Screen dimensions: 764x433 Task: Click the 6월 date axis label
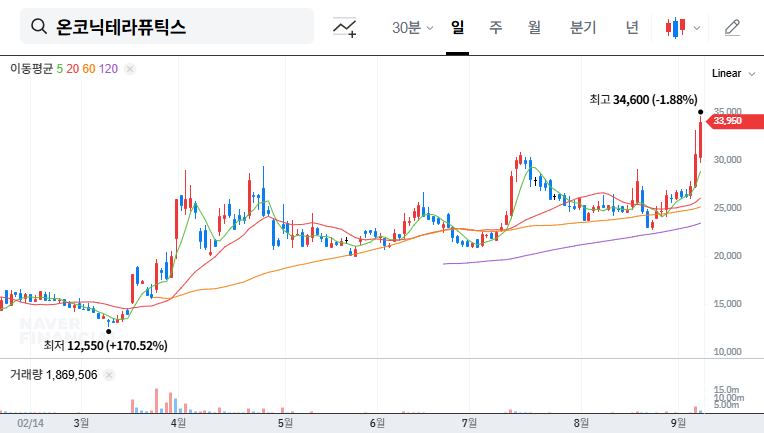[x=377, y=423]
